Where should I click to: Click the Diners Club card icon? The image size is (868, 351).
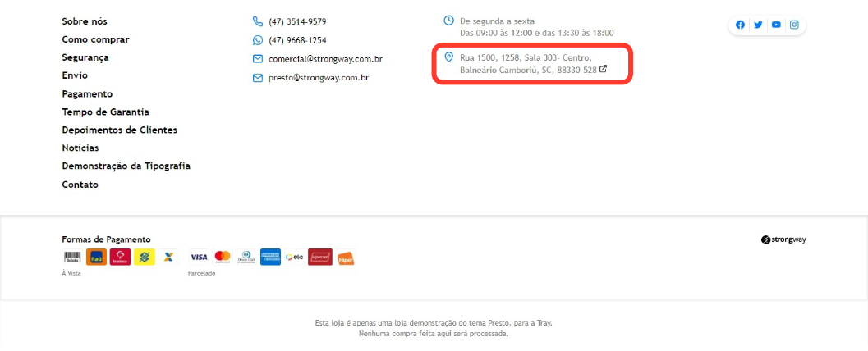click(246, 257)
